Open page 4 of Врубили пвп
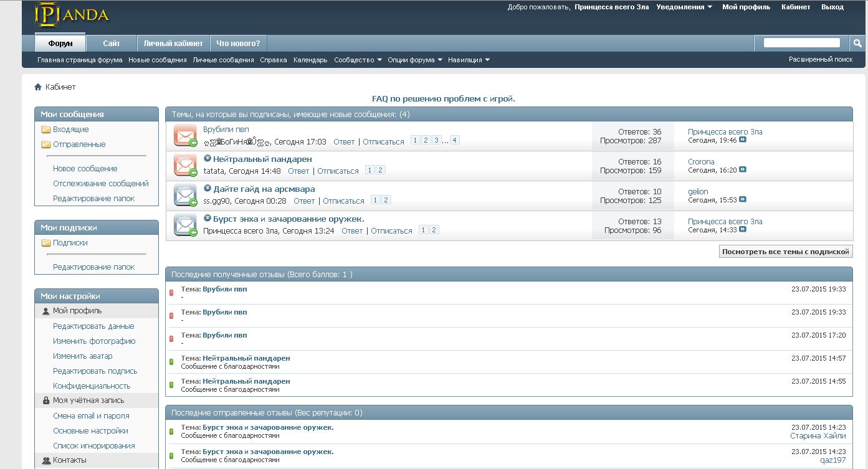This screenshot has height=469, width=868. [x=455, y=140]
